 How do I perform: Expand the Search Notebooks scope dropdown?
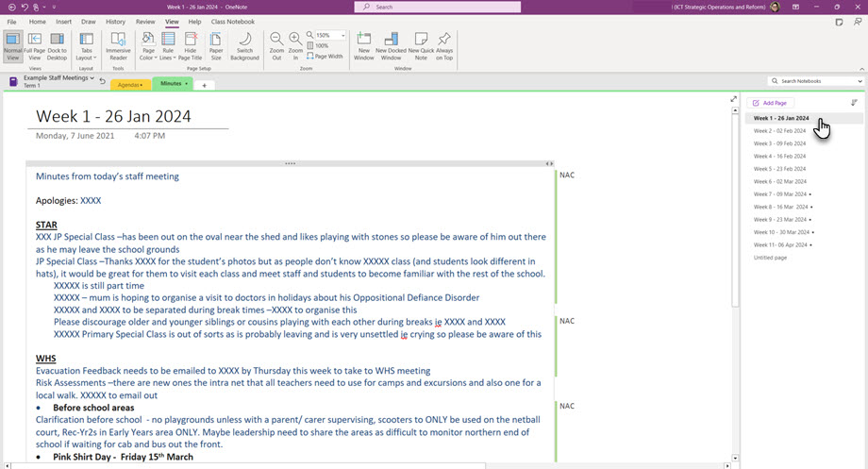[x=860, y=81]
